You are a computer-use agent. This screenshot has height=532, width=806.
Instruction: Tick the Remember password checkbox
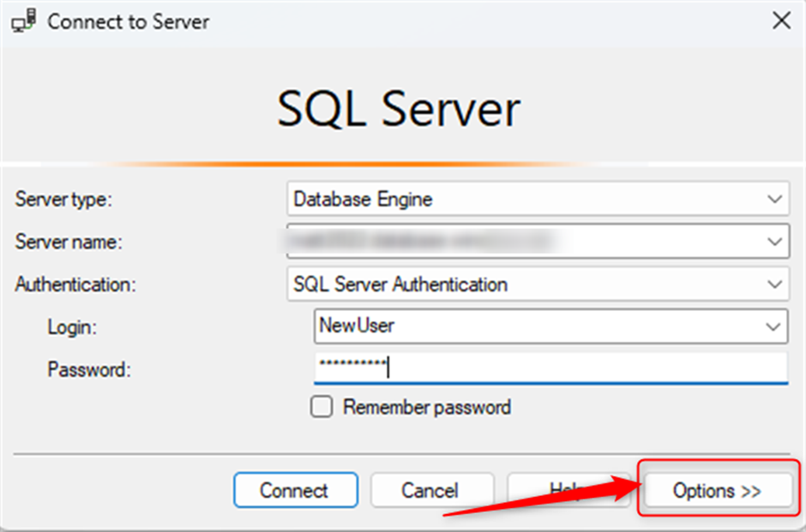[x=322, y=407]
